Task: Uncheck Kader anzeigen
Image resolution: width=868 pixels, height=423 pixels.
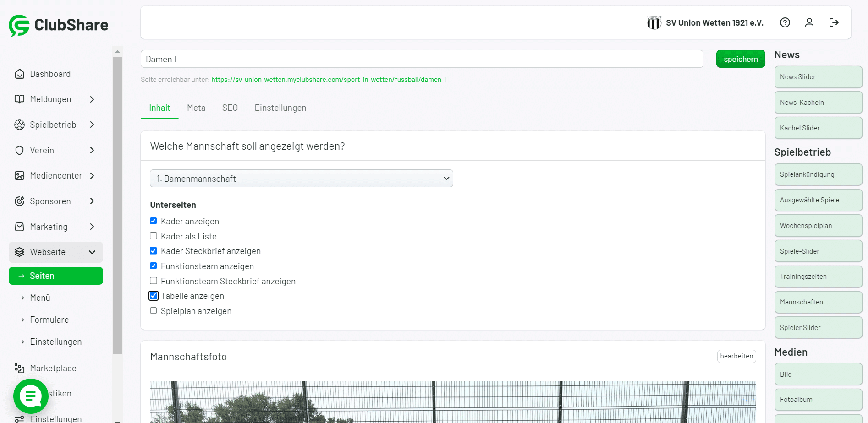Action: tap(154, 221)
